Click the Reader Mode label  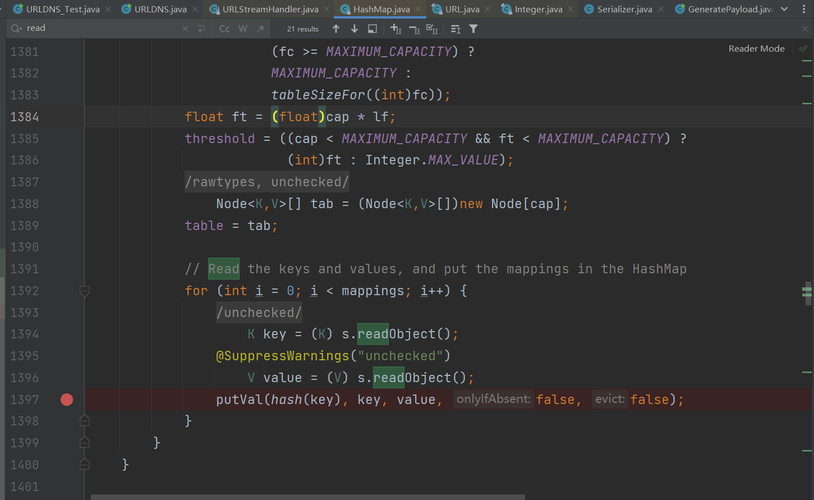[x=756, y=48]
